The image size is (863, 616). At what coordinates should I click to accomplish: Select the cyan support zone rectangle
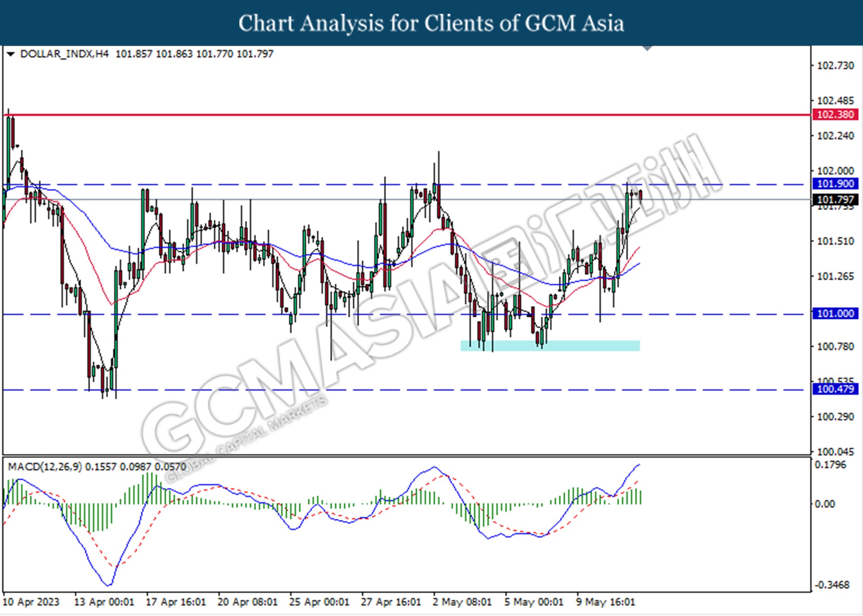click(550, 346)
